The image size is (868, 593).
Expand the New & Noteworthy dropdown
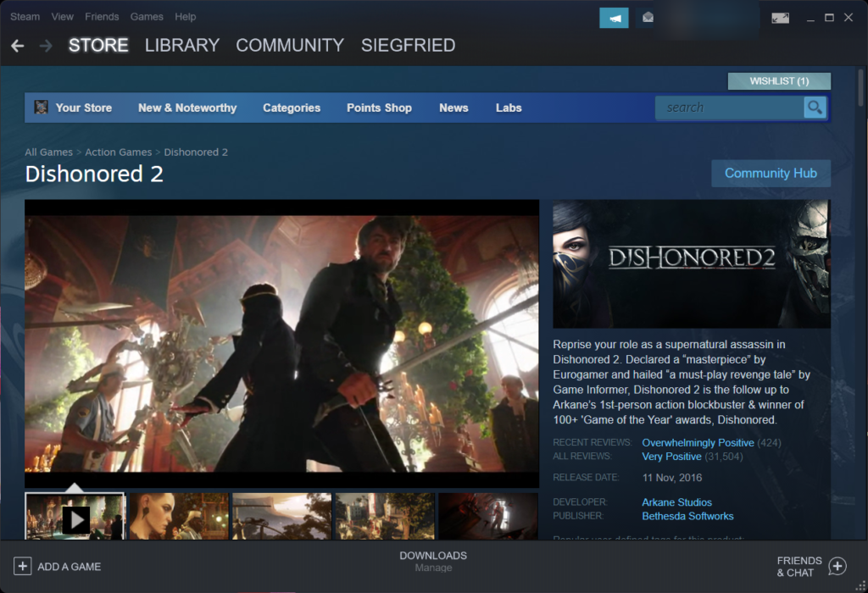tap(187, 108)
